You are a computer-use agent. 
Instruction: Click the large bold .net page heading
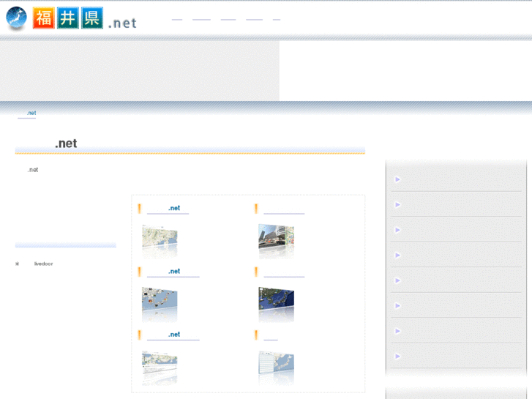[x=66, y=143]
